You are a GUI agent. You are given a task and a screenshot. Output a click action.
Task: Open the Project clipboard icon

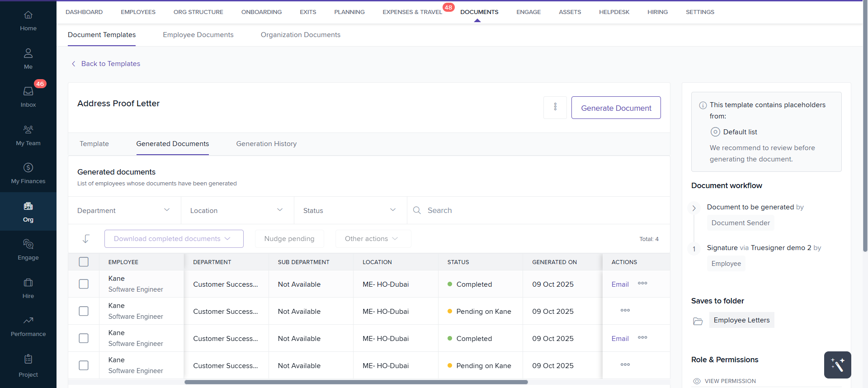click(28, 359)
